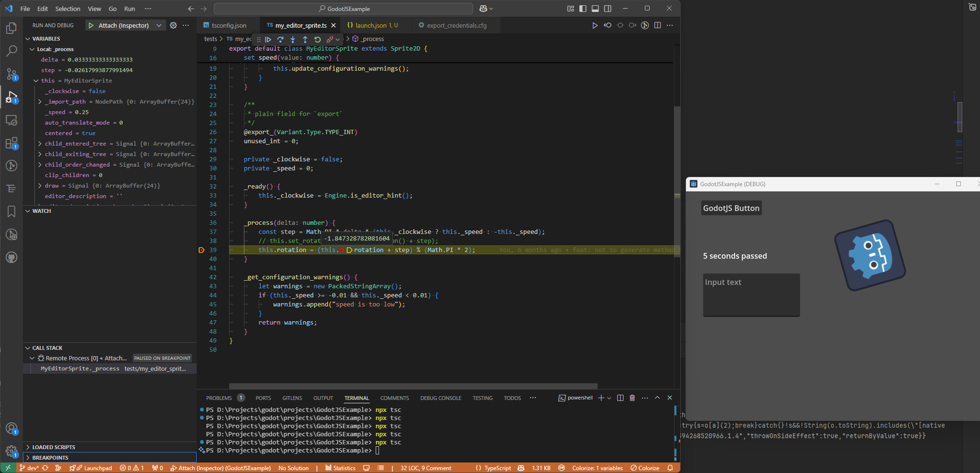Image resolution: width=980 pixels, height=473 pixels.
Task: Collapse the VARIABLES section
Action: point(28,39)
